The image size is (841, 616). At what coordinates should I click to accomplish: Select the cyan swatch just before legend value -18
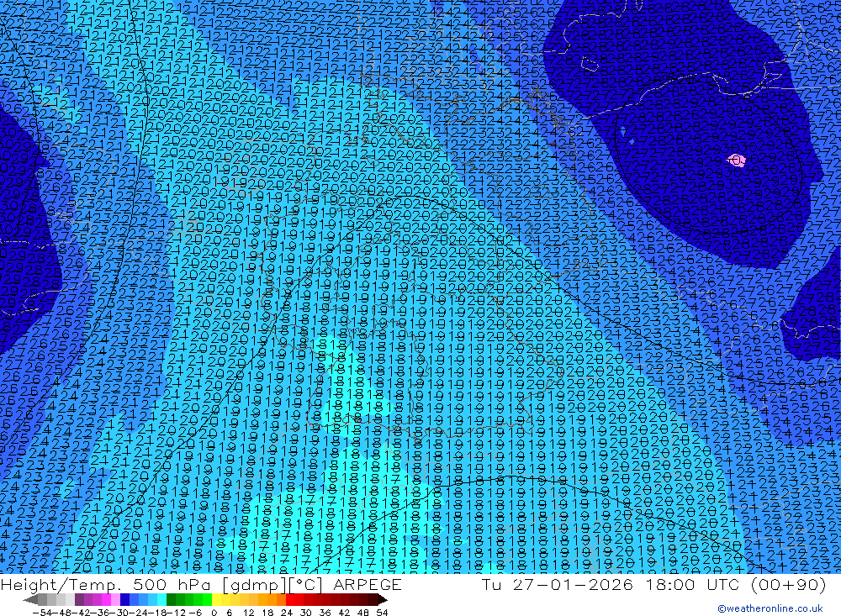coord(161,599)
